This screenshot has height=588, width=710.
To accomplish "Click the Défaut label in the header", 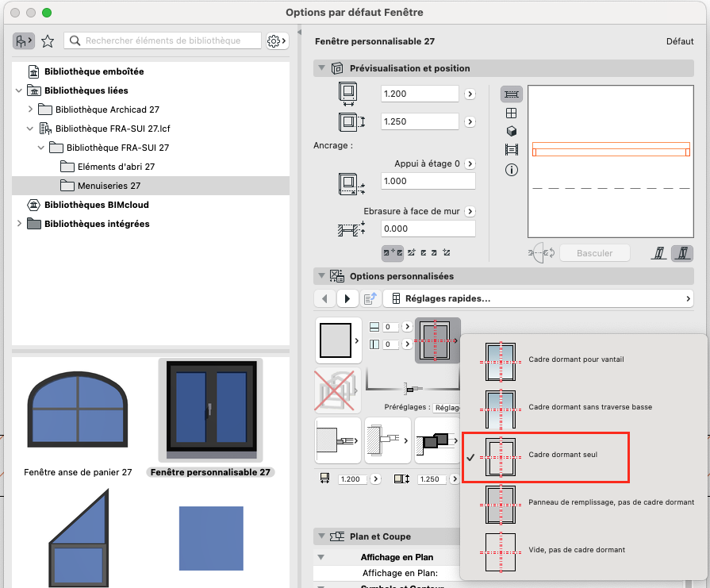I will pyautogui.click(x=680, y=41).
